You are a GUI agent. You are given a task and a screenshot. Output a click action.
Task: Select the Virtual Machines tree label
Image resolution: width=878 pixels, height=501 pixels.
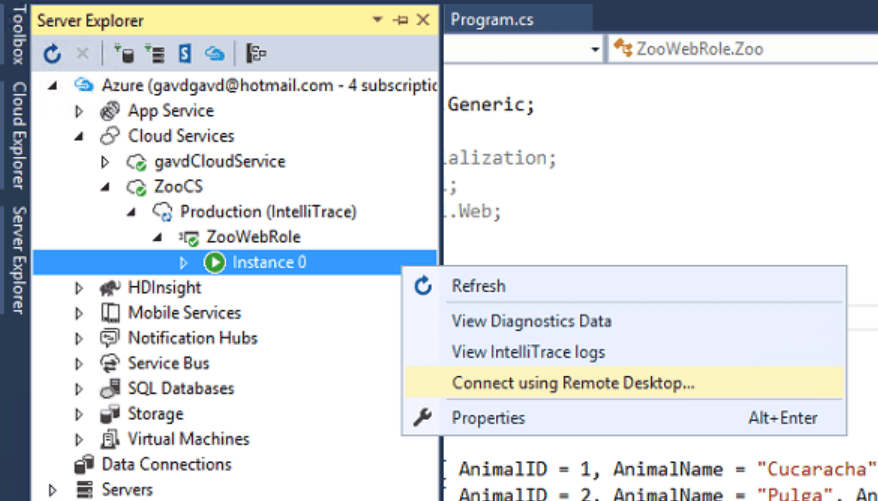(188, 439)
